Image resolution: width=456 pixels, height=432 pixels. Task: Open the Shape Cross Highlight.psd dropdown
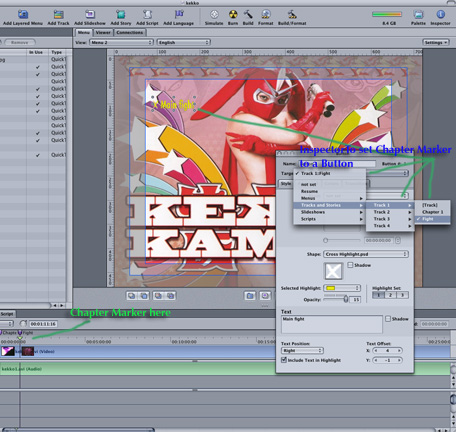pos(366,254)
